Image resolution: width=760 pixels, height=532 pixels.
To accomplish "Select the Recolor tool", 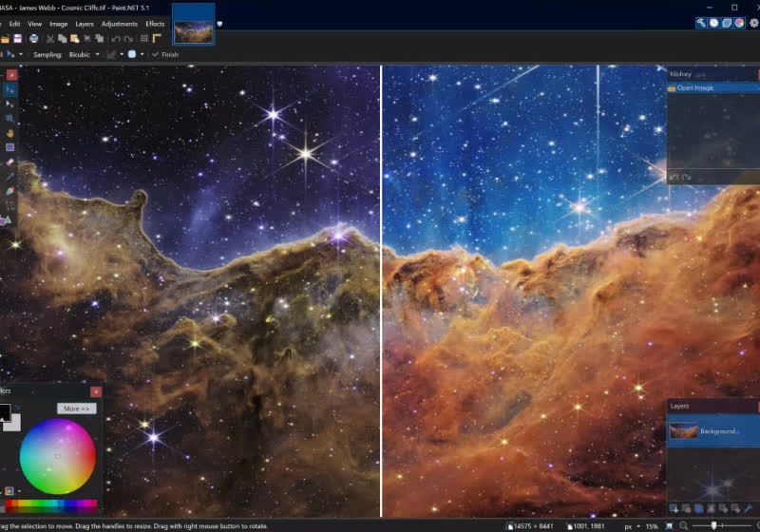I will coord(9,191).
